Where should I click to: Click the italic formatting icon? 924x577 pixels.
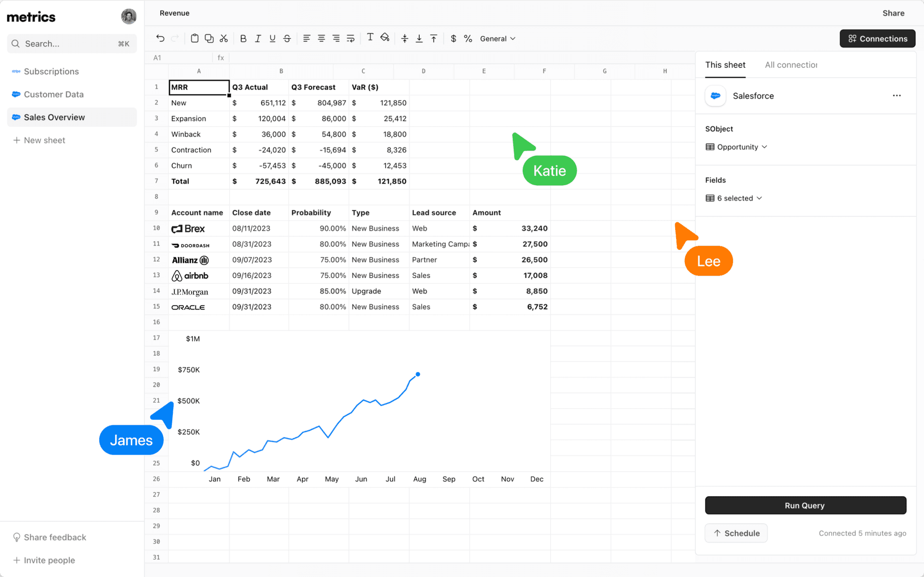click(x=258, y=38)
